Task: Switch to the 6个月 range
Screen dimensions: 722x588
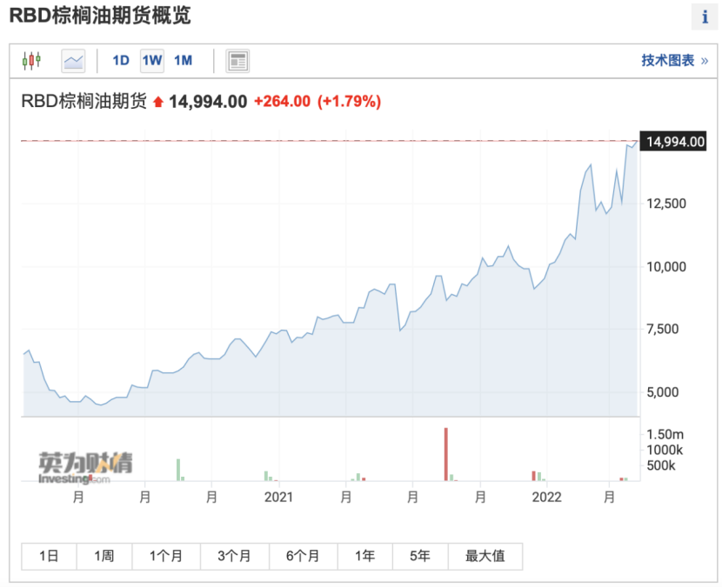Action: click(x=303, y=557)
